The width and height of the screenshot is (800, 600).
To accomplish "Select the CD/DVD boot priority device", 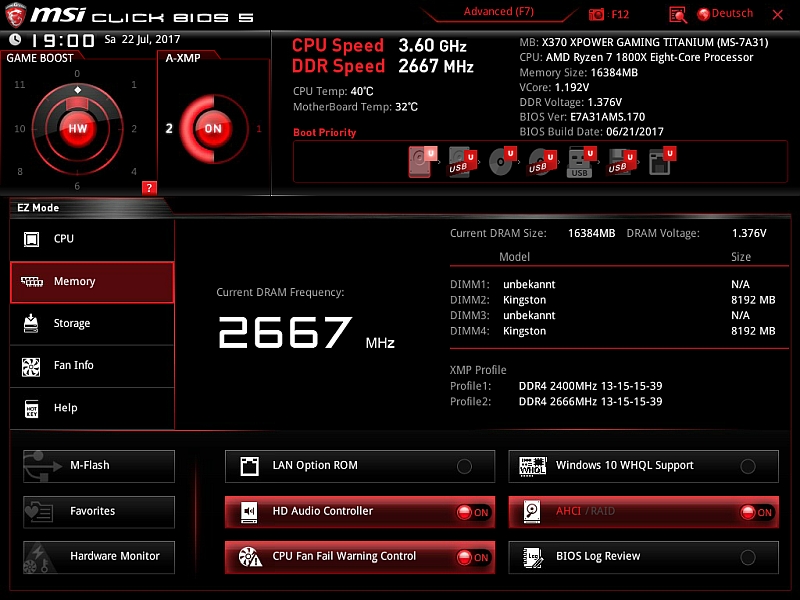I will coord(502,162).
